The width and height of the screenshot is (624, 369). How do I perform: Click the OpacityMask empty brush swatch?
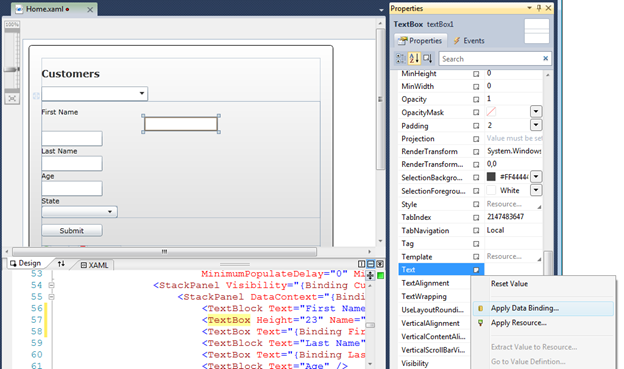pos(491,112)
